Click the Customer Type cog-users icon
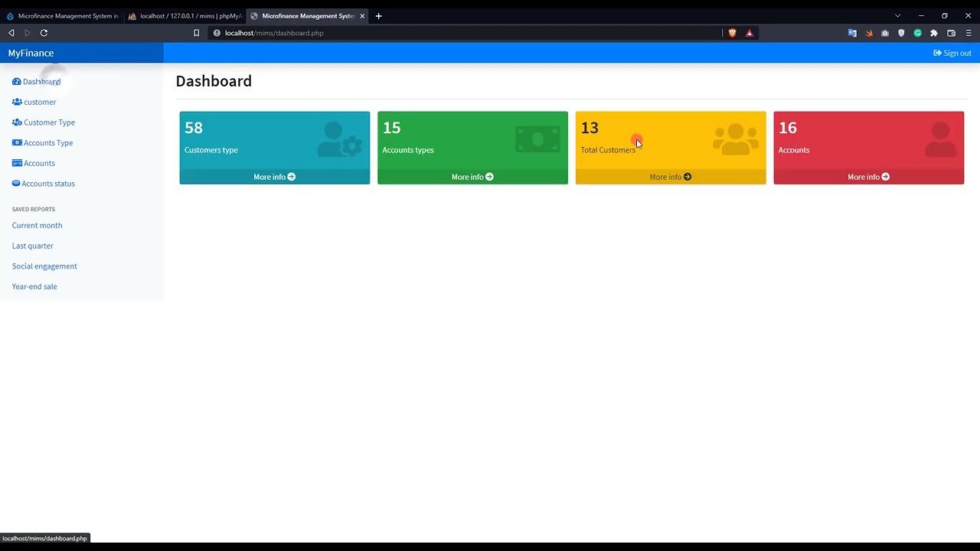 click(17, 122)
